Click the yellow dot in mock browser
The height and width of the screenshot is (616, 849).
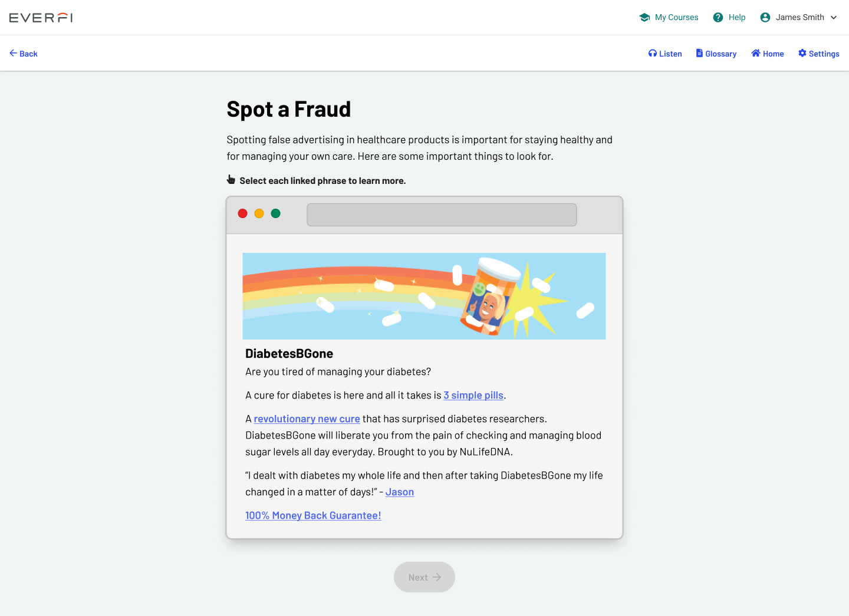coord(259,213)
